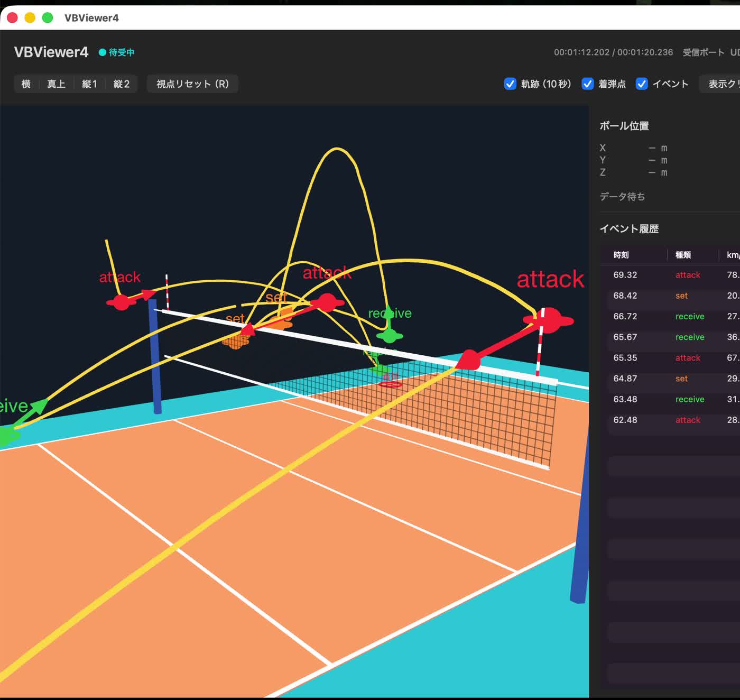Select the 縦2 view
This screenshot has width=740, height=700.
[121, 84]
